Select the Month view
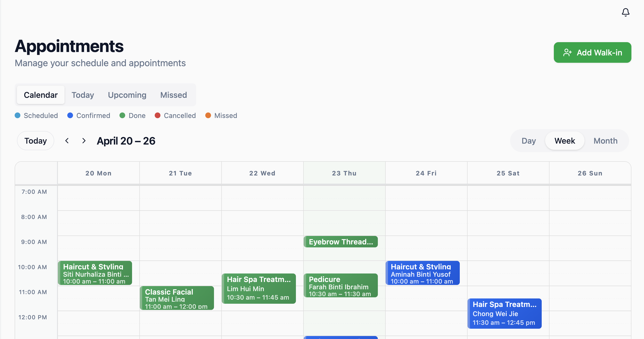 coord(605,141)
